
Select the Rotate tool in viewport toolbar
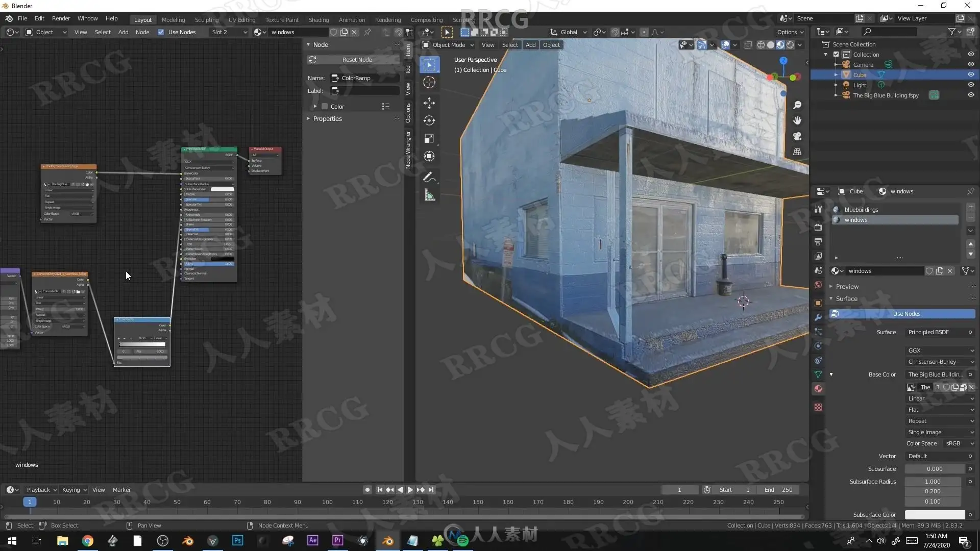click(429, 121)
